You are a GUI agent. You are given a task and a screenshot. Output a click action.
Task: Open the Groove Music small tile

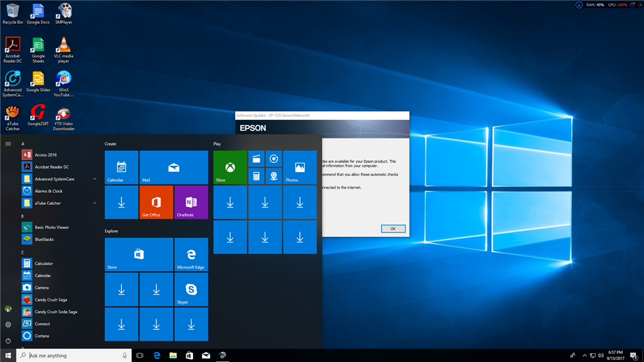coord(274,159)
